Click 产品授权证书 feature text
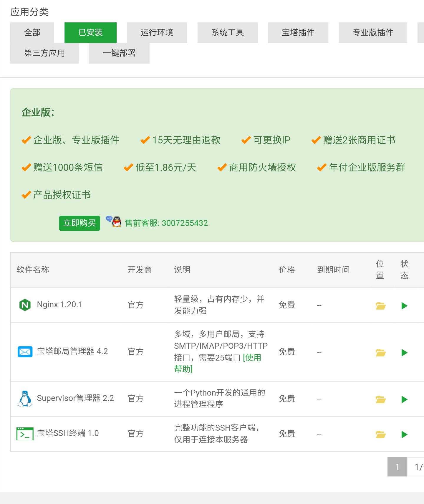 [62, 195]
